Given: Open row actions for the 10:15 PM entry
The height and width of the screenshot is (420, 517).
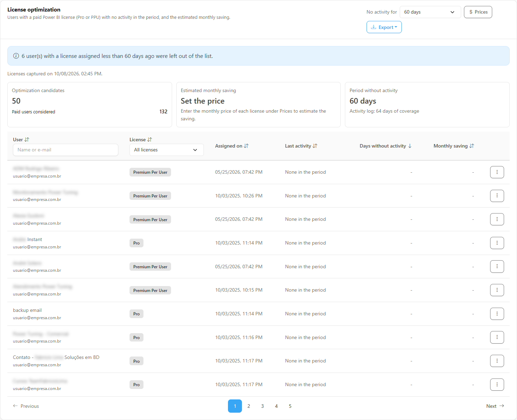Looking at the screenshot, I should point(497,290).
